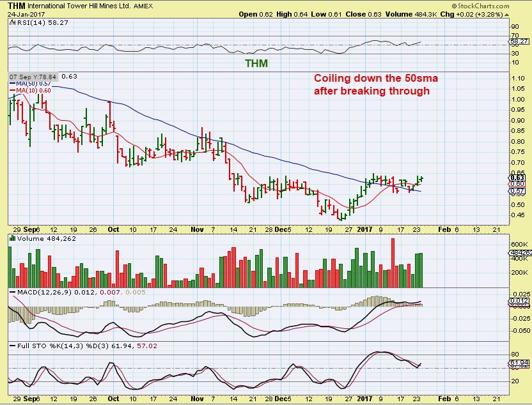Click the Nov label on the price panel date axis

point(197,229)
